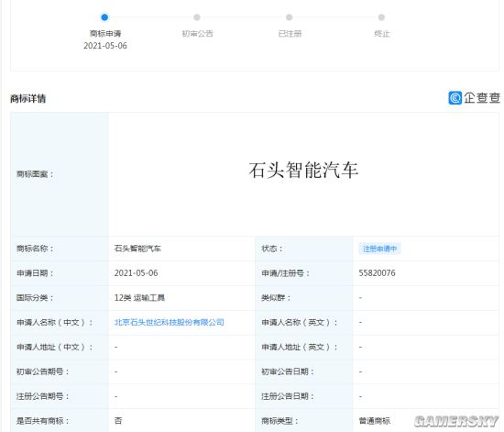Select the registration number 55820076
Viewport: 504px width, 432px height.
(377, 272)
